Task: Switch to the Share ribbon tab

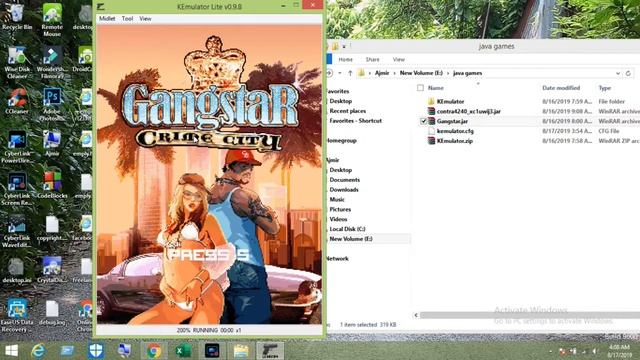Action: click(372, 60)
